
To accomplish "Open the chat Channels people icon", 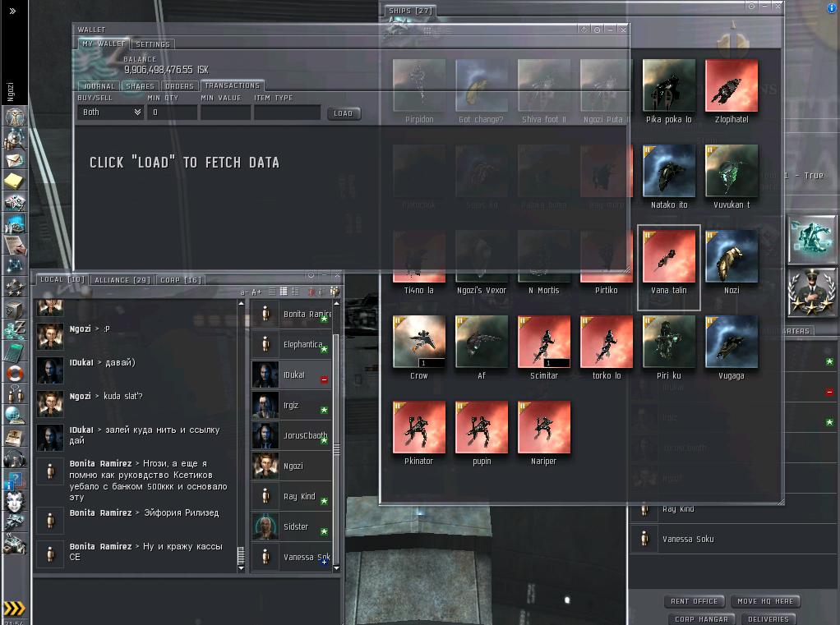I will tap(15, 393).
